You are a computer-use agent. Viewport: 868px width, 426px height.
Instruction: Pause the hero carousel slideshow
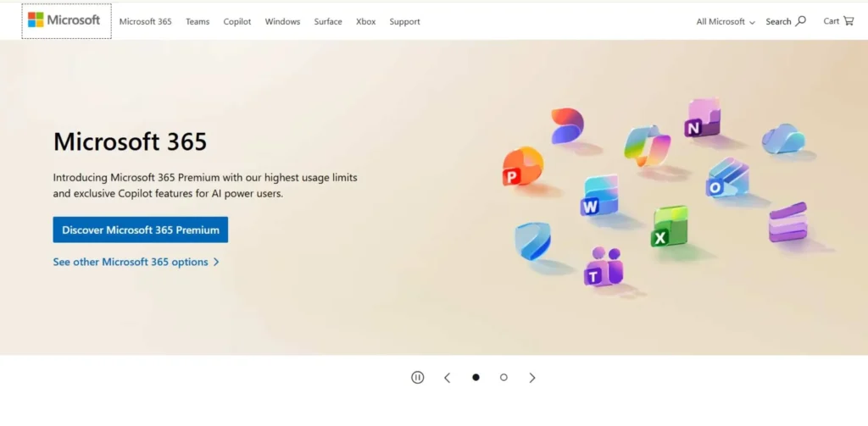(x=417, y=378)
